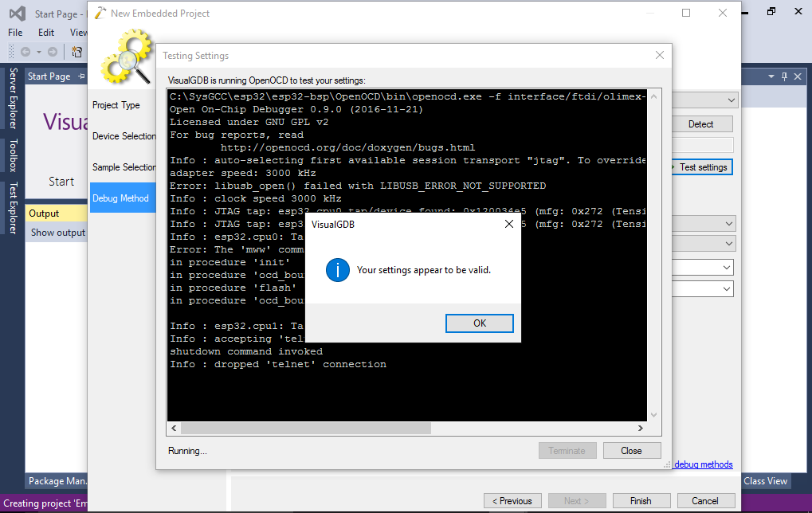Viewport: 812px width, 513px height.
Task: Select the Project Type wizard step
Action: coord(116,105)
